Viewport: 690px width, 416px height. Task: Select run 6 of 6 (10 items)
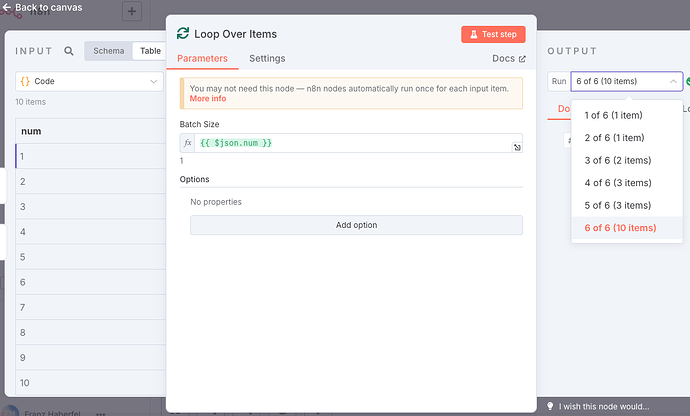click(x=627, y=228)
